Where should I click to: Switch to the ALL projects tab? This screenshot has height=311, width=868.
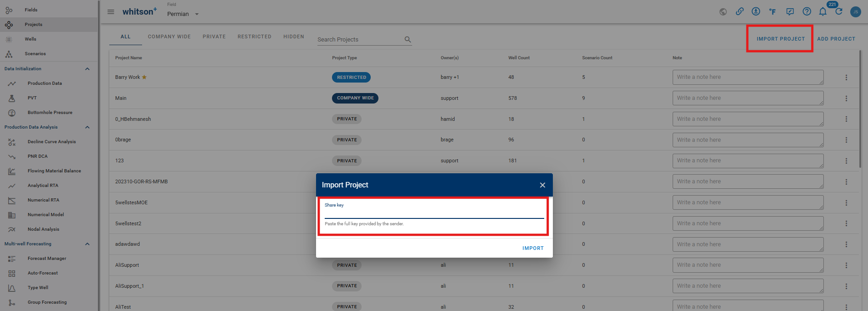126,36
